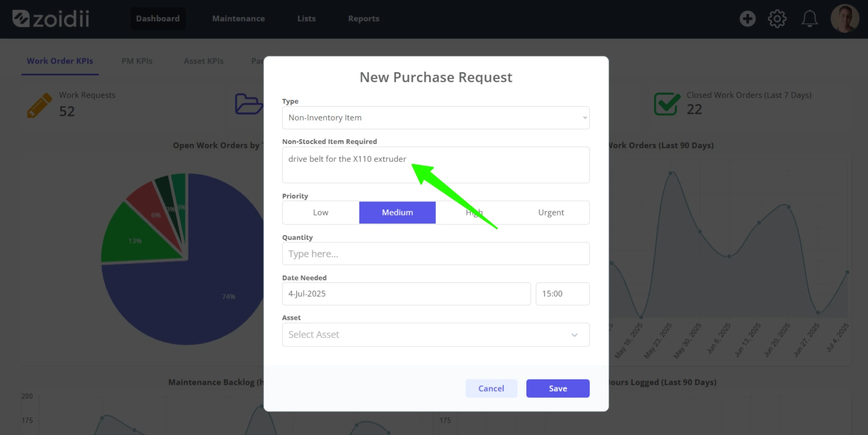Open the Type dropdown
This screenshot has height=435, width=868.
pyautogui.click(x=436, y=118)
